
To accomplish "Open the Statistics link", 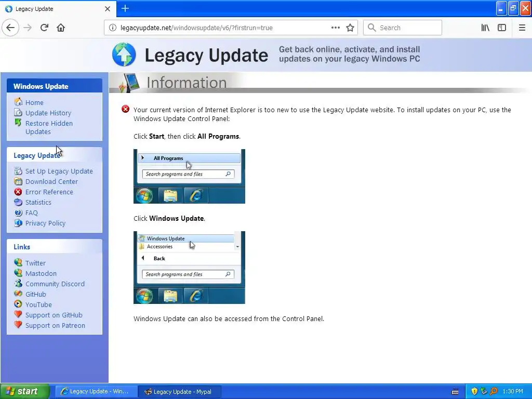I will click(x=38, y=202).
